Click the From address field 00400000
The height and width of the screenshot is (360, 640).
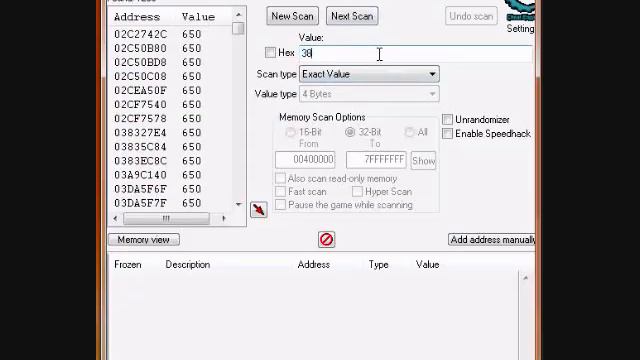click(x=305, y=160)
